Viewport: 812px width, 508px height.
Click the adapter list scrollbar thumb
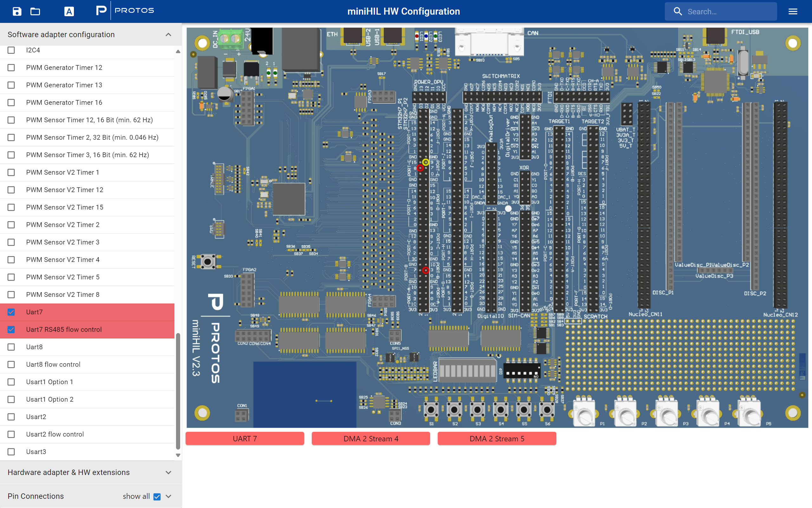click(178, 391)
